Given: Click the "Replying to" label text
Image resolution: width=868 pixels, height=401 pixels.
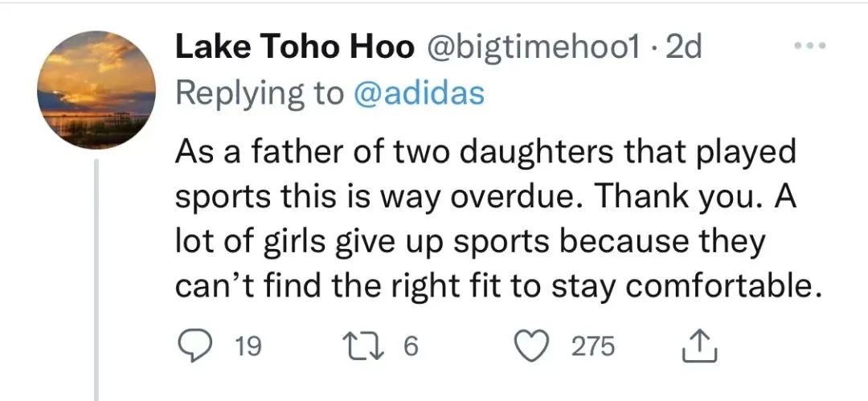Looking at the screenshot, I should click(x=260, y=93).
